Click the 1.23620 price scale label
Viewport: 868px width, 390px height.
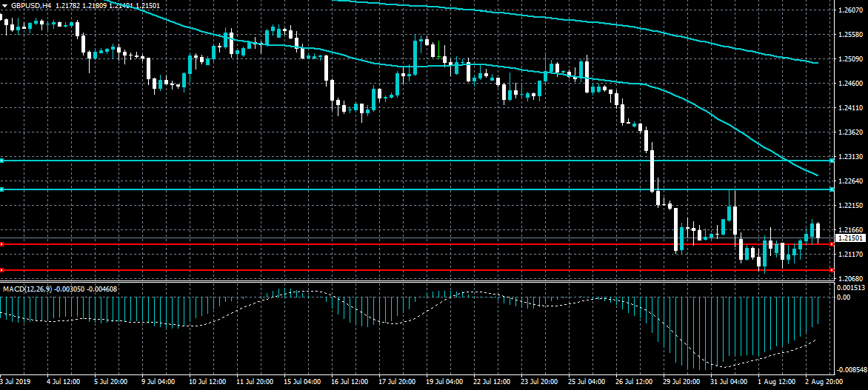[x=852, y=132]
